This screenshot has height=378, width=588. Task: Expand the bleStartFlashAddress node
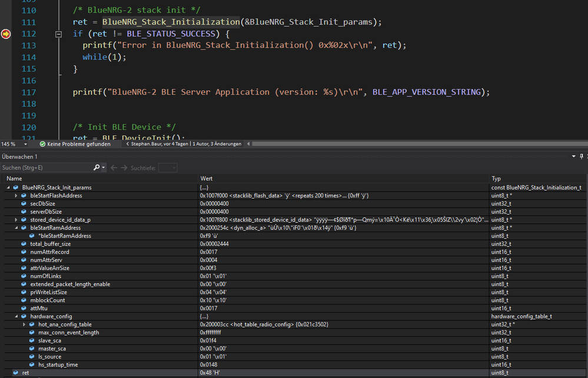tap(16, 196)
